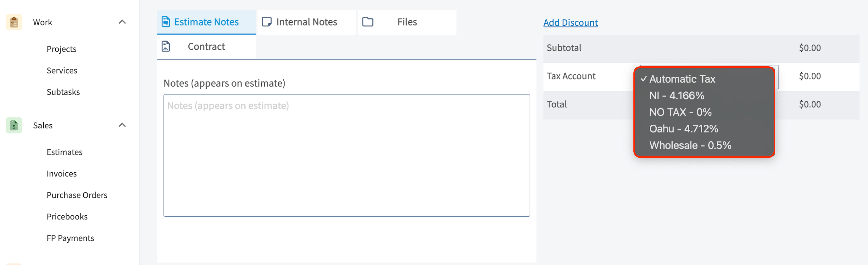The height and width of the screenshot is (265, 868).
Task: Select Automatic Tax in the dropdown
Action: (704, 79)
